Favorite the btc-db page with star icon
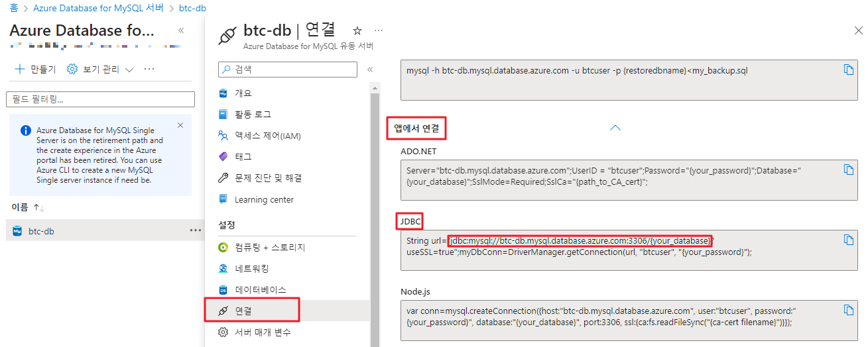 tap(357, 30)
